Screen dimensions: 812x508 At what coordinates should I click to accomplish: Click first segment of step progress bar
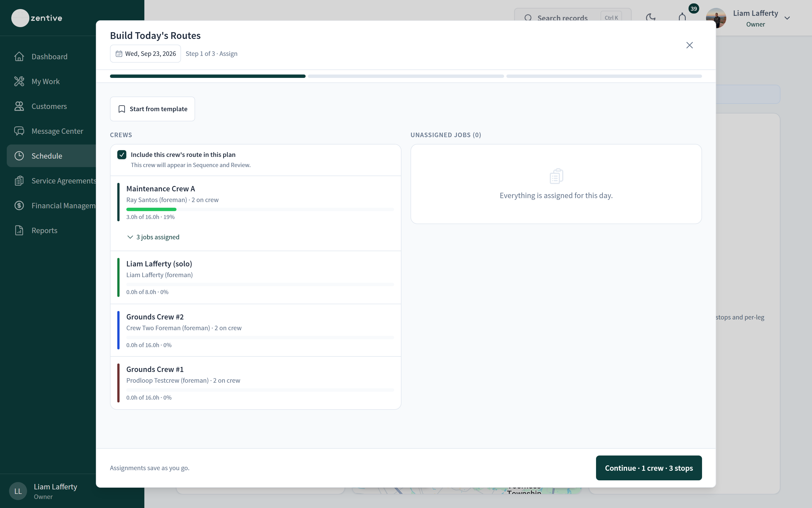click(208, 76)
